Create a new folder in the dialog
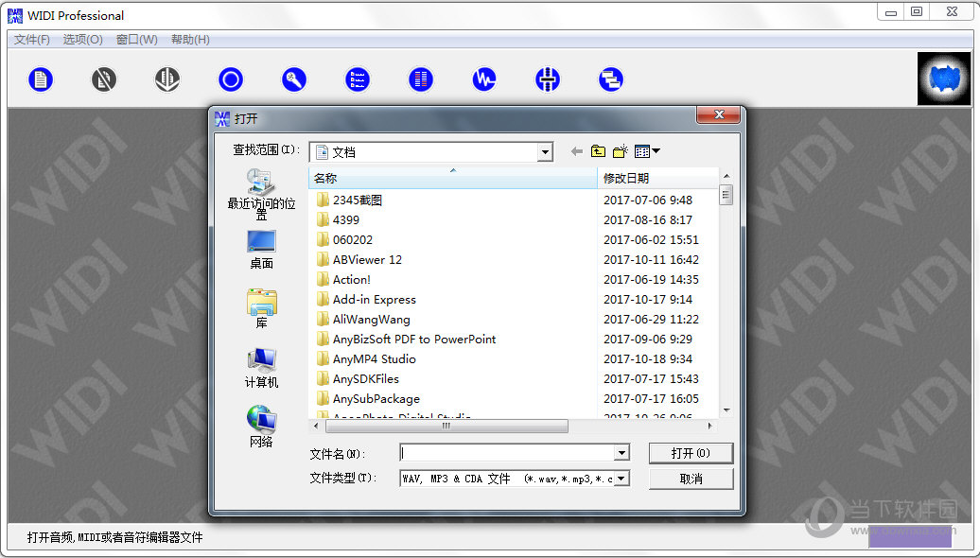980x558 pixels. (620, 151)
